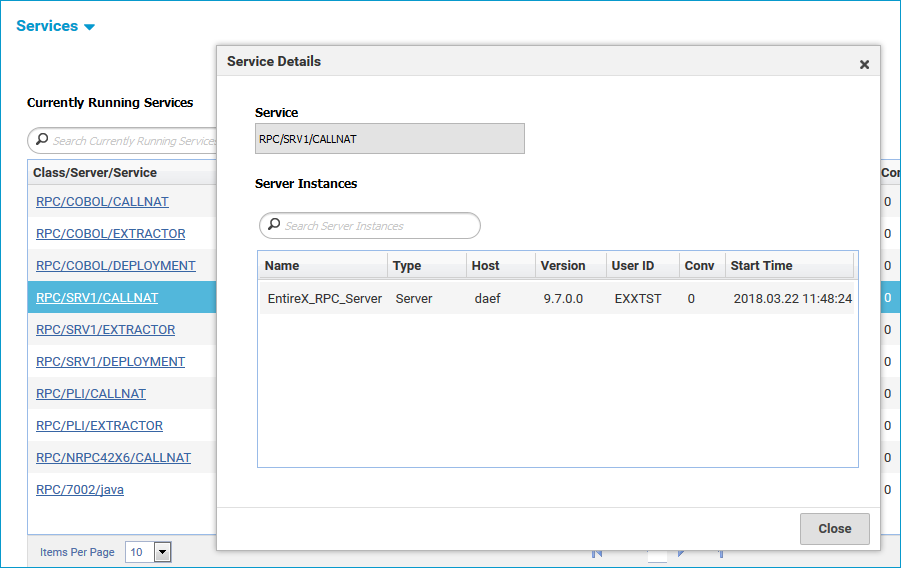The image size is (901, 568).
Task: Sort server instances by User ID column
Action: point(642,266)
